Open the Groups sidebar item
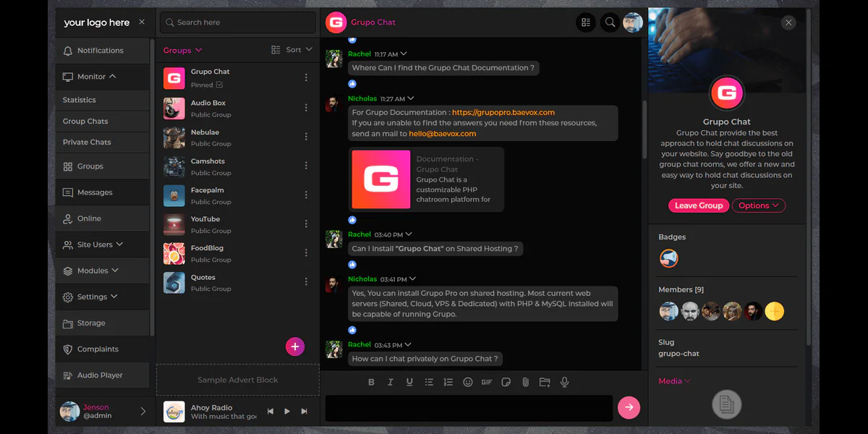This screenshot has width=868, height=434. pos(102,166)
